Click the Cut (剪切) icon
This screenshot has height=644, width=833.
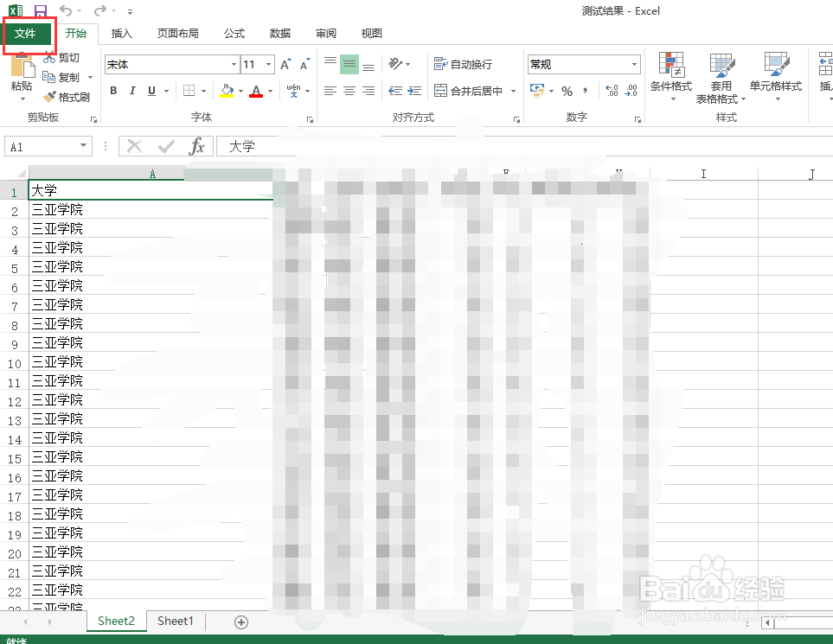(x=51, y=58)
